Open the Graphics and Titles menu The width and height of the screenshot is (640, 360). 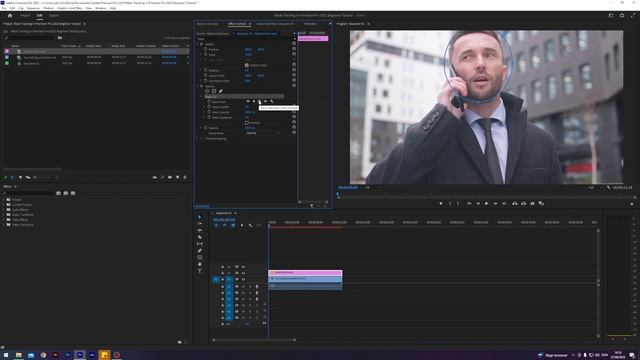(x=69, y=8)
